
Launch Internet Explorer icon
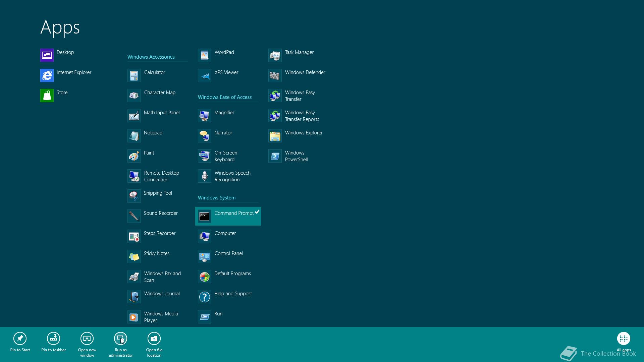47,75
